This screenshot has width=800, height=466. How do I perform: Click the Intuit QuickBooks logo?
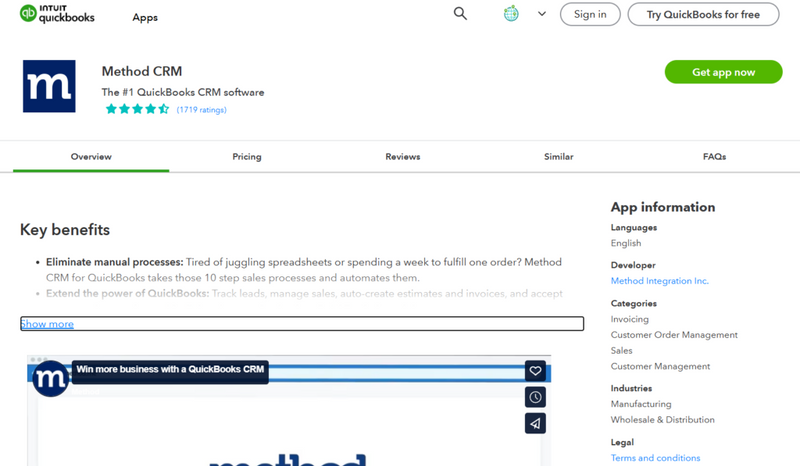click(x=57, y=14)
